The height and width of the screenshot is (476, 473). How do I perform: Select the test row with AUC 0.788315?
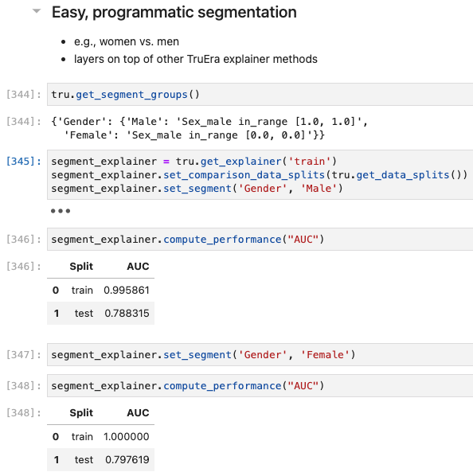point(100,313)
